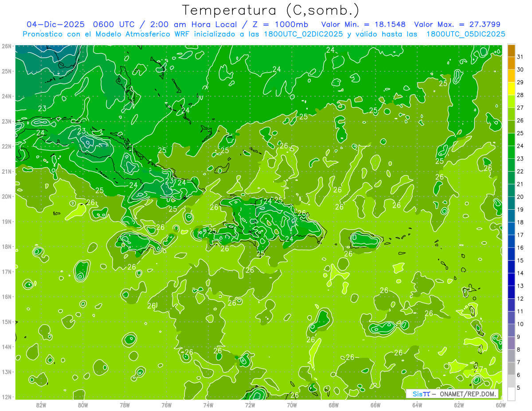532x411 pixels.
Task: Pick the green swatch between 23 and 24
Action: [511, 153]
